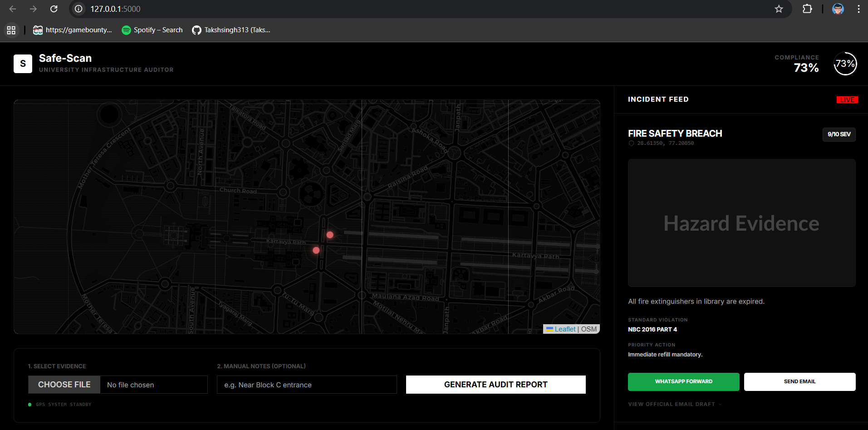Screen dimensions: 868x430
Task: Click the Choose File button
Action: pos(64,385)
